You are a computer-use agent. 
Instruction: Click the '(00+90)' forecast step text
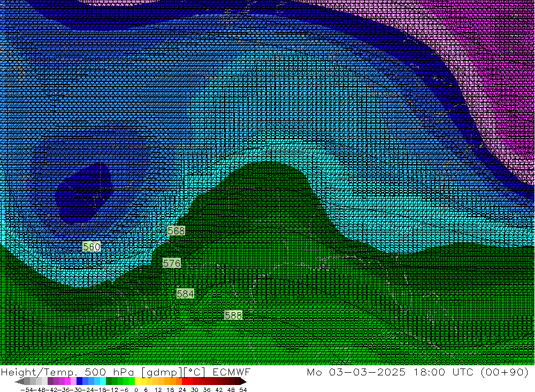tap(505, 372)
